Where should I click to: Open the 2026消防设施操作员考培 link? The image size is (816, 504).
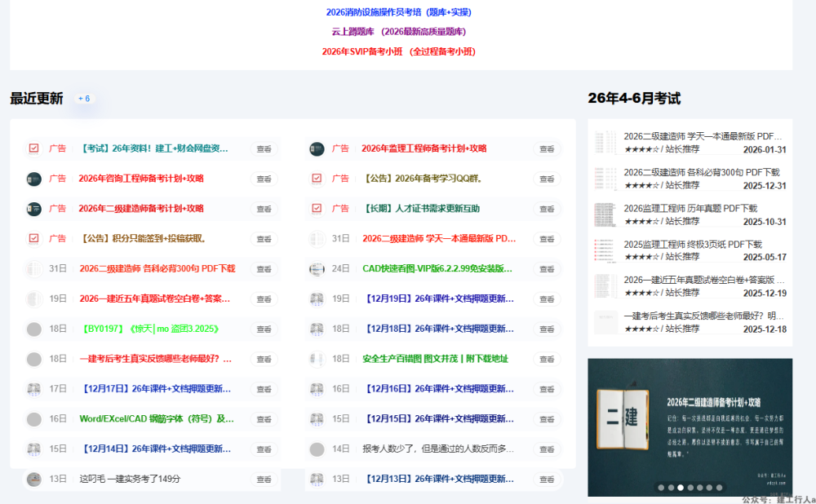(398, 12)
